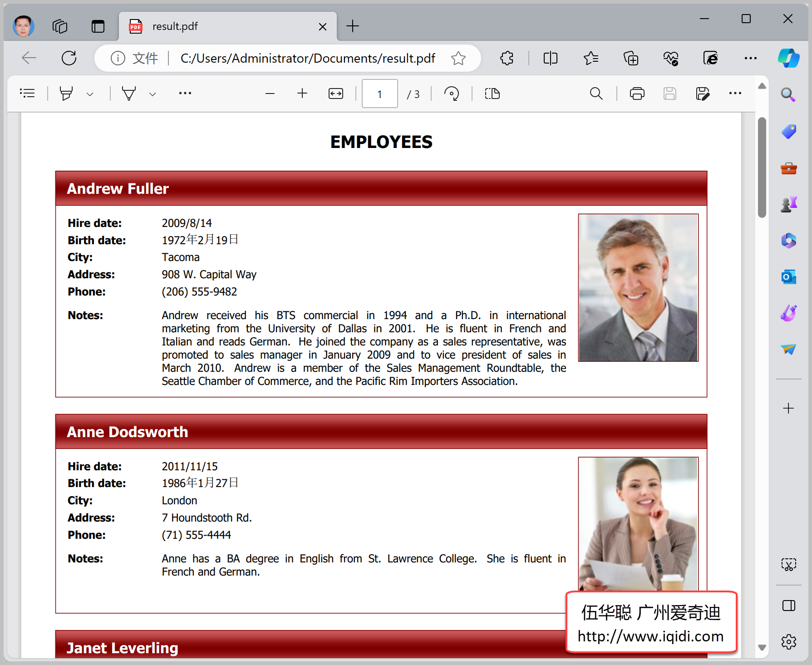Open sidebar Games chess icon
Image resolution: width=812 pixels, height=665 pixels.
pyautogui.click(x=788, y=204)
